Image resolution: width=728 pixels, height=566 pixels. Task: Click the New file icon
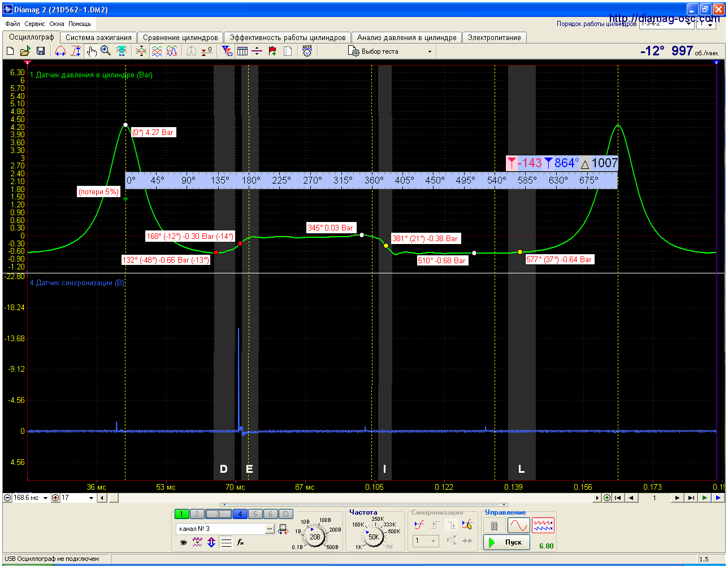point(10,51)
